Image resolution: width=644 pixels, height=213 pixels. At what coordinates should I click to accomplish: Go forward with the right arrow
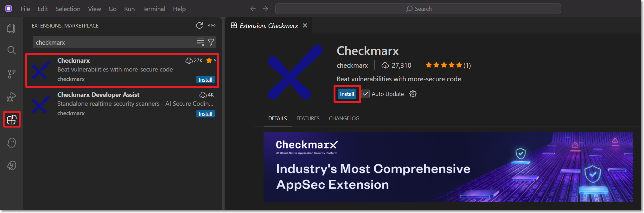(x=265, y=9)
